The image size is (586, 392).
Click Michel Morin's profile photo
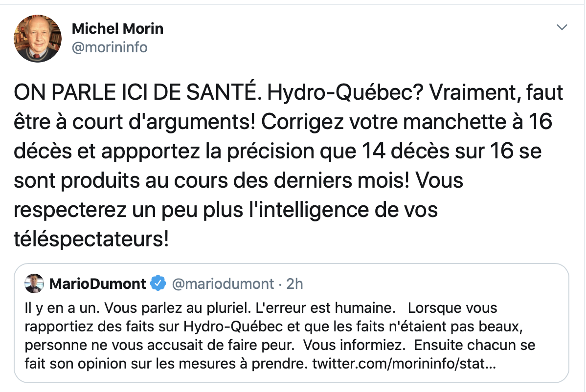[38, 39]
